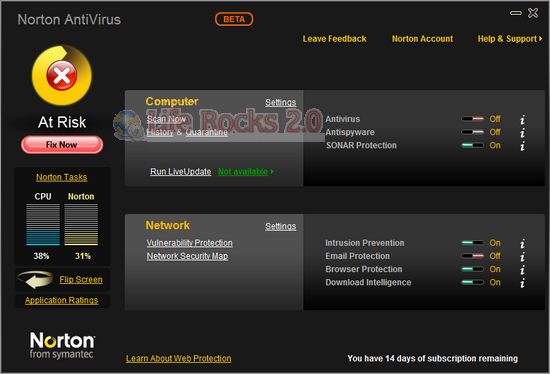Open info icon for Antivirus

522,119
